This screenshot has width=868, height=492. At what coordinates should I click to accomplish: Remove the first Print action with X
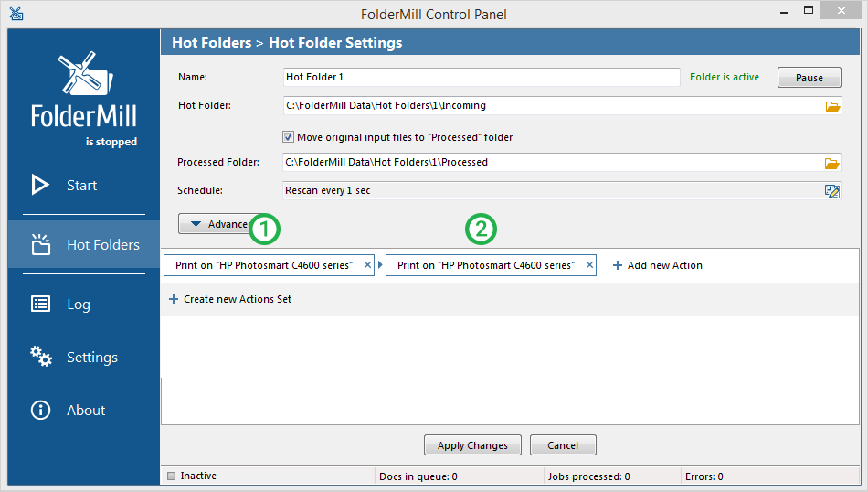coord(367,265)
